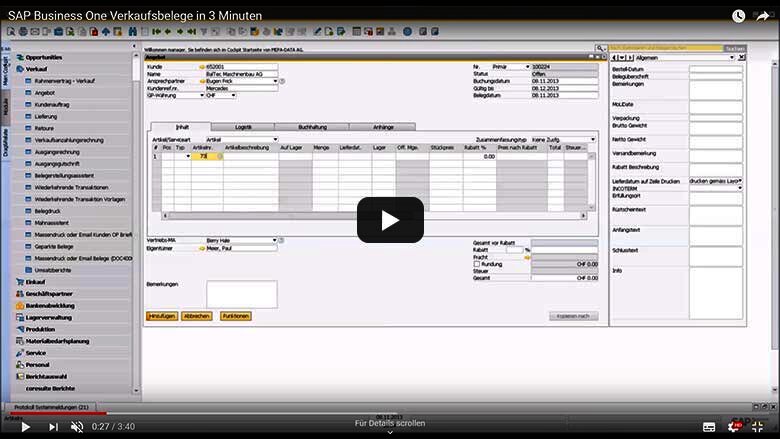Click the large center play button

coord(390,220)
